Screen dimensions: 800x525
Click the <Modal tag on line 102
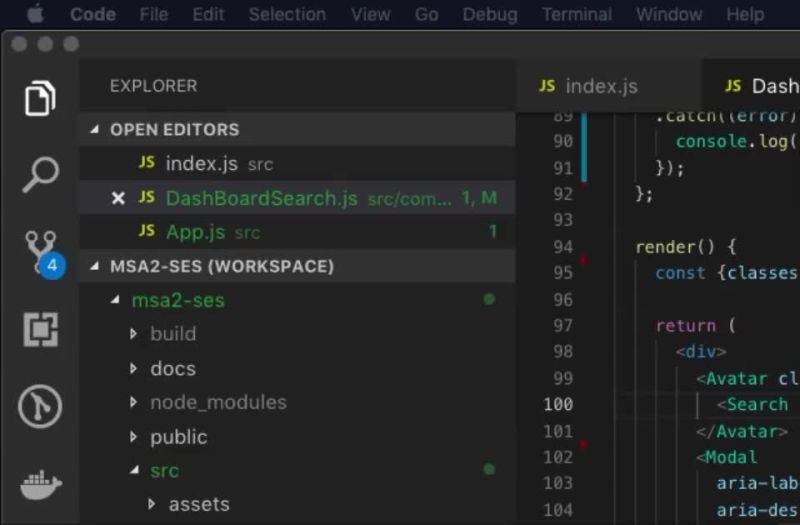[x=727, y=457]
